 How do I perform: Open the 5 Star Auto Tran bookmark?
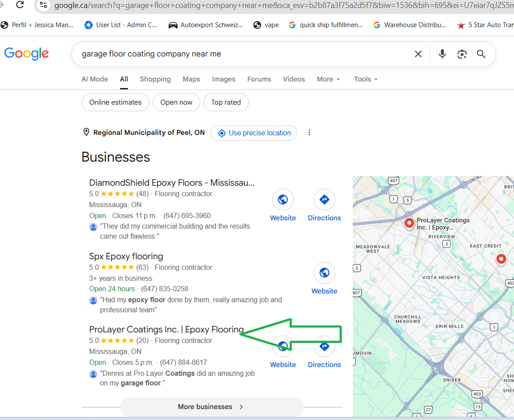(x=485, y=25)
